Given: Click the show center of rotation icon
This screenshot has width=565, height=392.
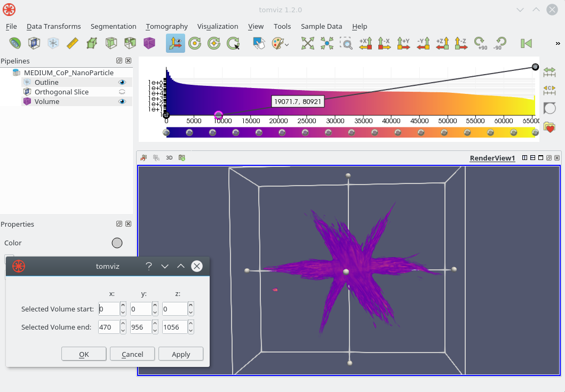Looking at the screenshot, I should (195, 43).
